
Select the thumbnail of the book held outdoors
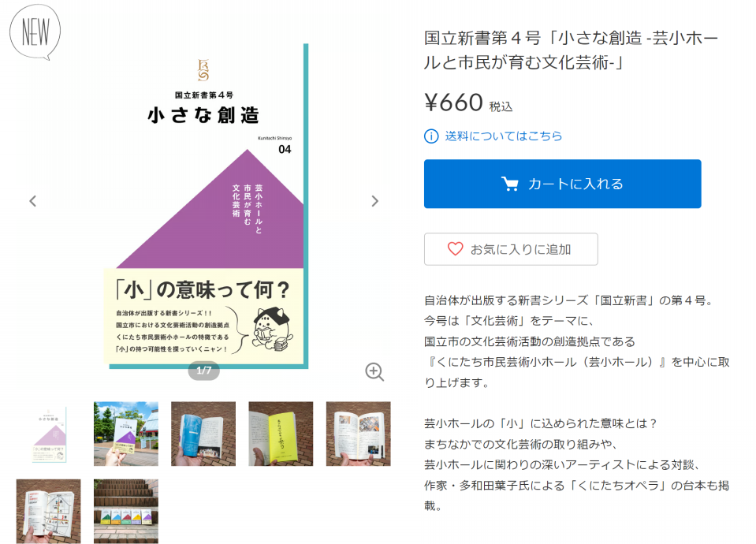(126, 434)
